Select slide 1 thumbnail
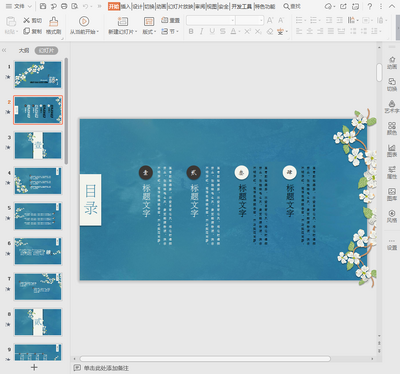 pyautogui.click(x=38, y=75)
